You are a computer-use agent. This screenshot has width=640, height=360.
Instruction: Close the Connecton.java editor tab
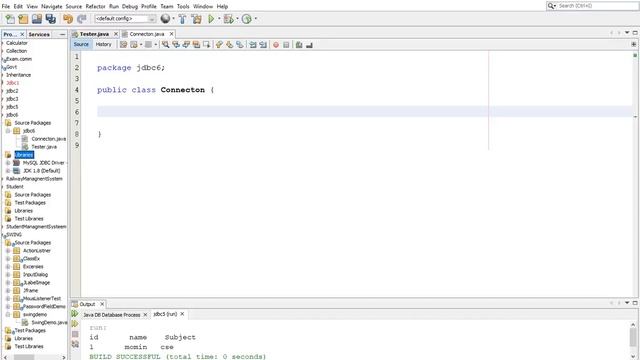(171, 34)
